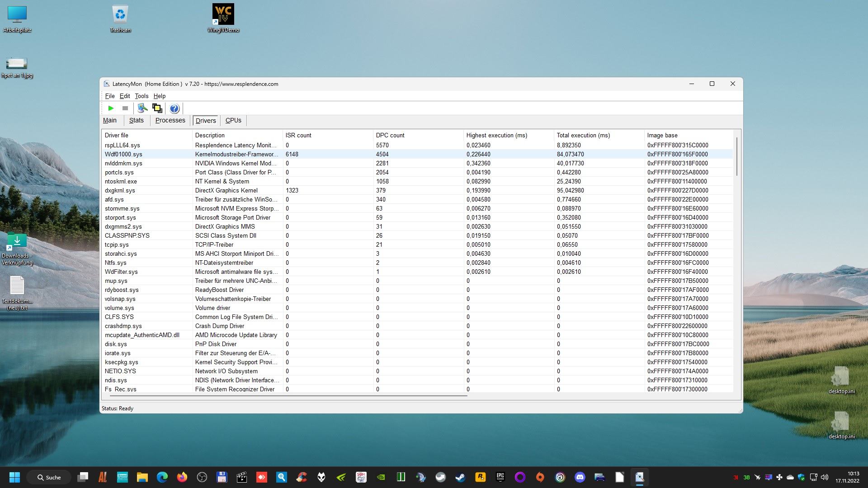Open the File menu
The width and height of the screenshot is (868, 488).
pyautogui.click(x=110, y=96)
